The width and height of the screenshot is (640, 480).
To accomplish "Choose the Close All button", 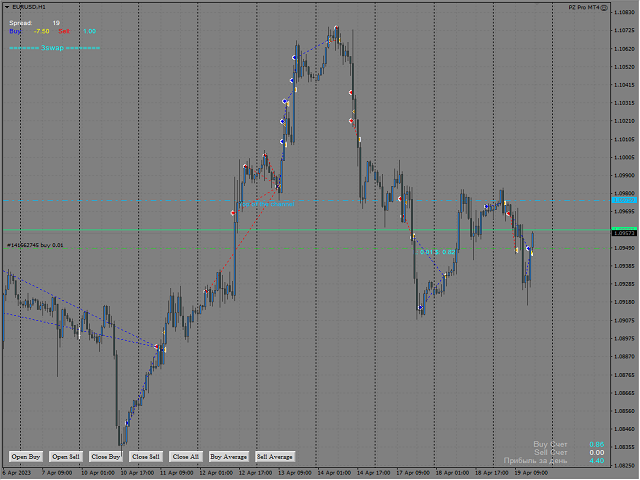I will (x=186, y=457).
